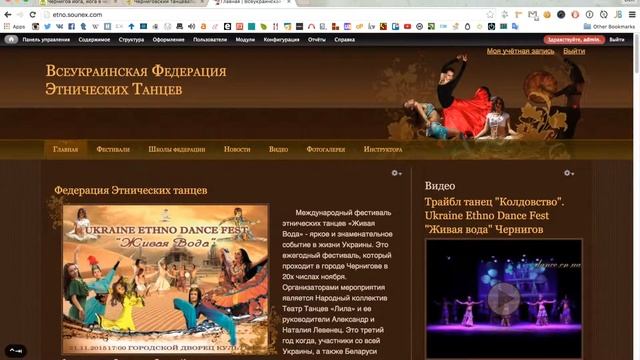Open the Google Translate bookmark icon
Screen dimensions: 640x360
[516, 27]
